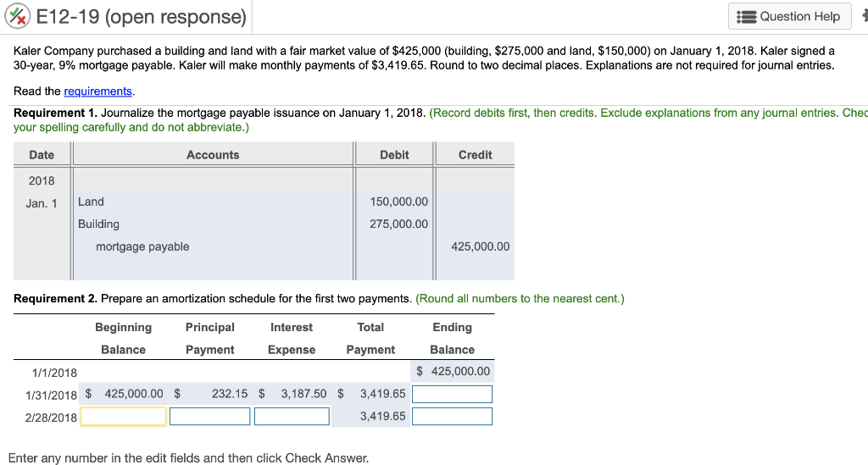The height and width of the screenshot is (465, 868).
Task: Open the requirements link
Action: tap(98, 91)
